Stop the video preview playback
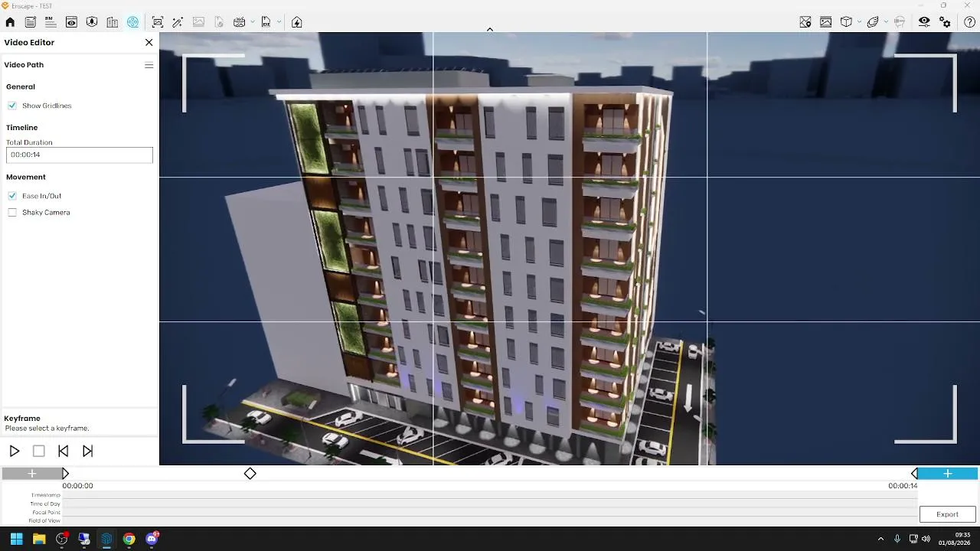The image size is (980, 551). pos(39,452)
